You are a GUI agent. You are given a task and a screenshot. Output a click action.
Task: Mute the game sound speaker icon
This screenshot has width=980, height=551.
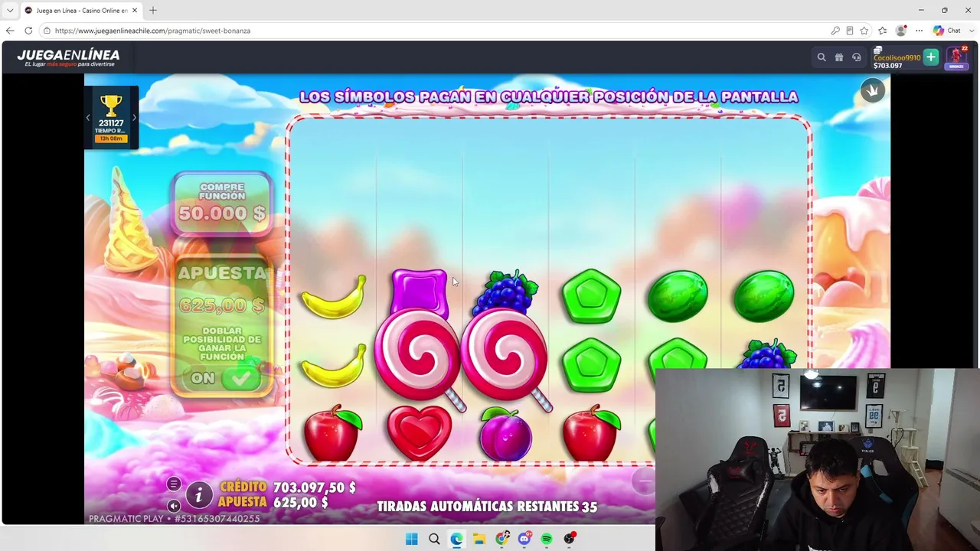coord(174,506)
